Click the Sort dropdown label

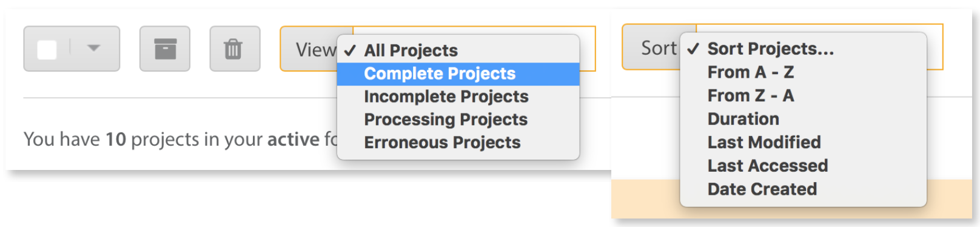pos(659,48)
